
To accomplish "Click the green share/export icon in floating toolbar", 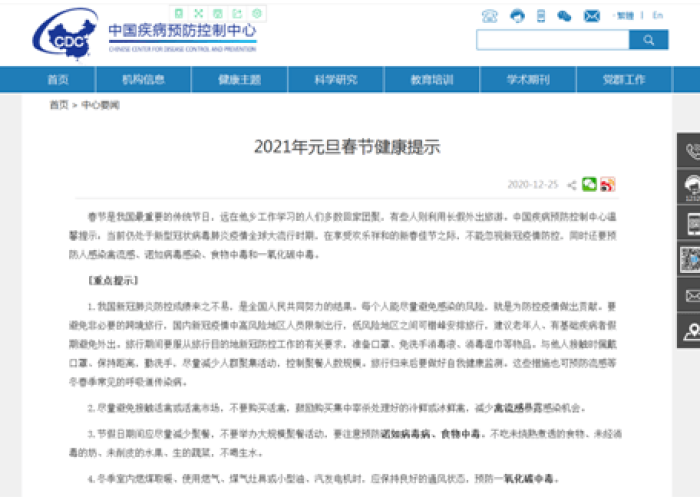I will point(237,13).
